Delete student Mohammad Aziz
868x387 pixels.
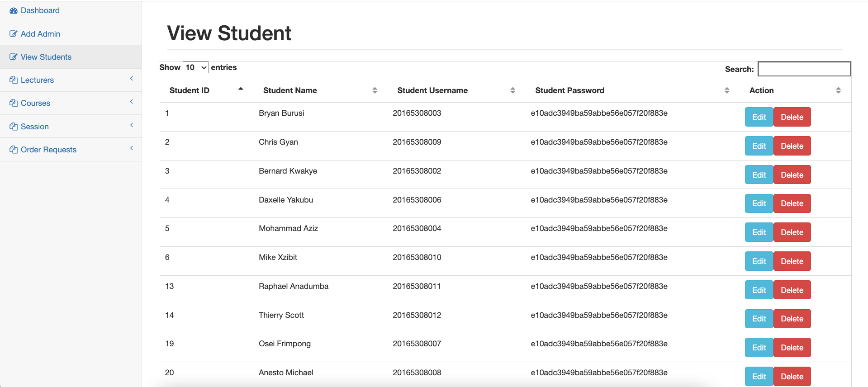[x=792, y=232]
